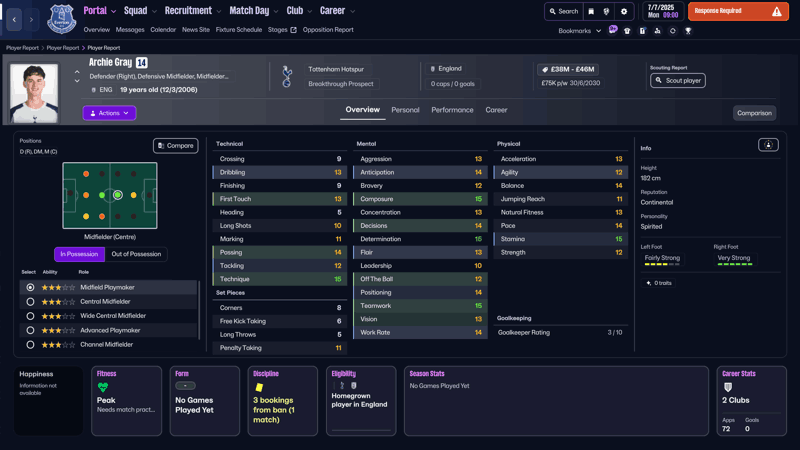The image size is (800, 450).
Task: Click the Comparison button
Action: tap(754, 113)
